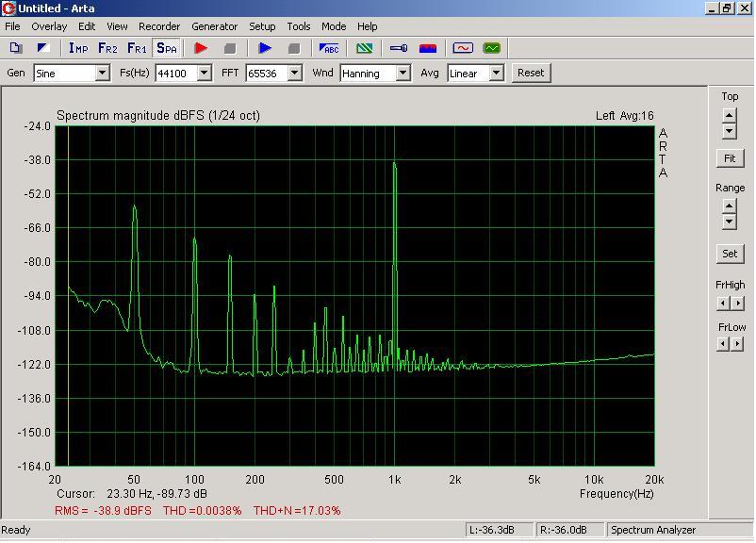Click the New file toolbar icon

[16, 48]
